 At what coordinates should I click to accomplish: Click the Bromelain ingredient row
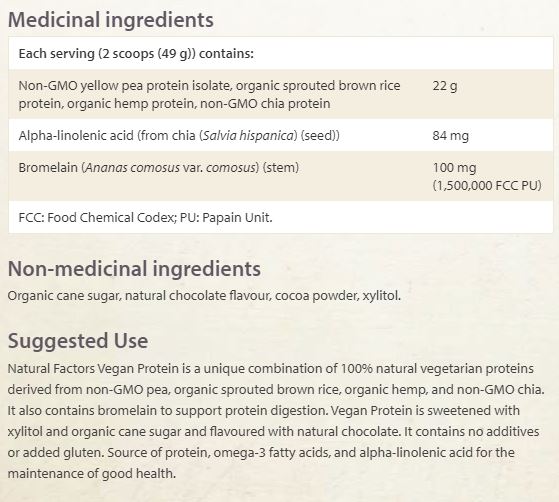281,176
